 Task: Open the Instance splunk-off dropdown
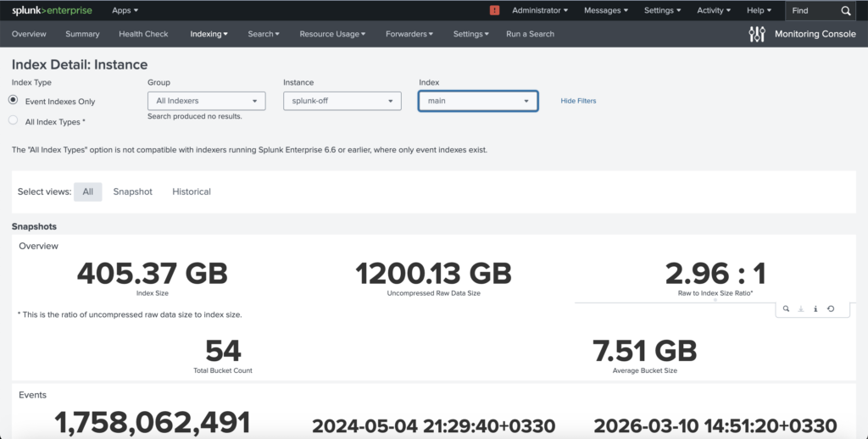pos(342,101)
